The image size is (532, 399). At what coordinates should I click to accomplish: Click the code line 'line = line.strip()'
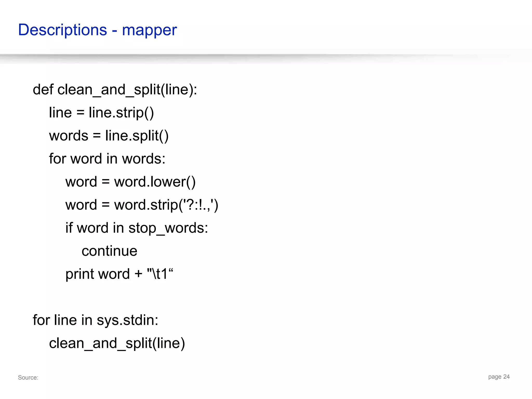(x=101, y=113)
